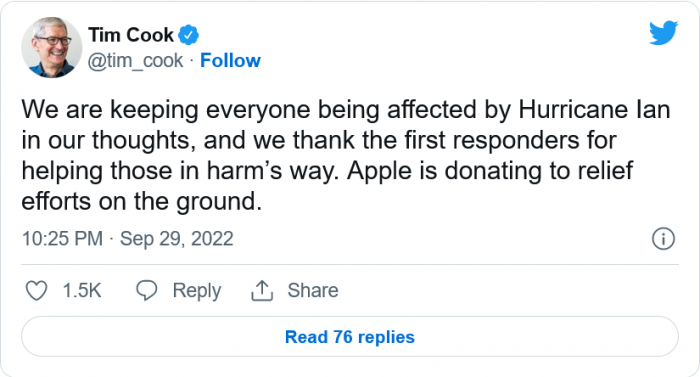The height and width of the screenshot is (377, 700).
Task: Click the sentence Apple is donating to relief
Action: click(x=490, y=171)
